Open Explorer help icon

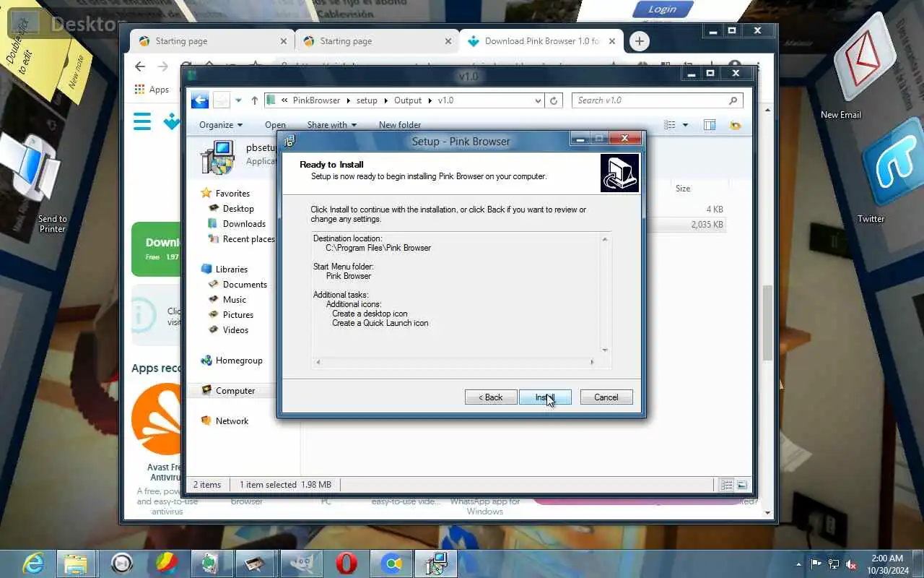click(735, 125)
